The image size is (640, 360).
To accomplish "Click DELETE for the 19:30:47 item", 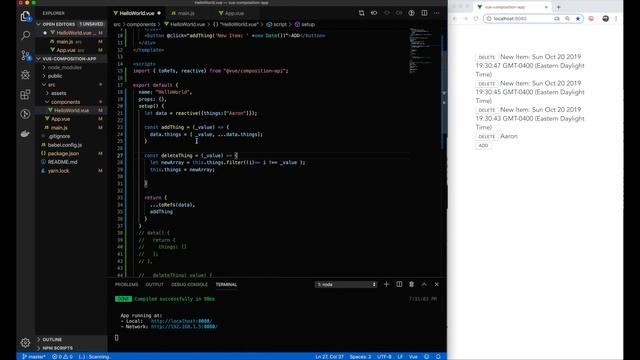I will [487, 57].
